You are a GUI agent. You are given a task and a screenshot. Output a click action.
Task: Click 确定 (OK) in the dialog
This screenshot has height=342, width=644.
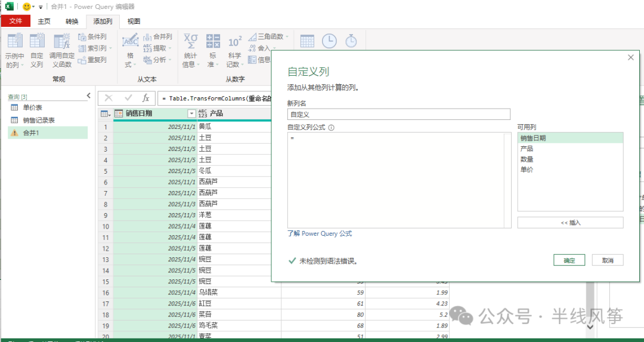pyautogui.click(x=569, y=260)
